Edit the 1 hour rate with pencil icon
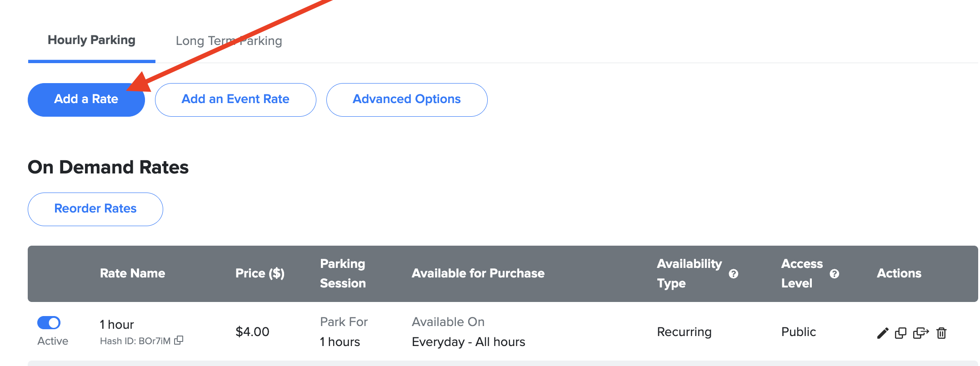The width and height of the screenshot is (980, 366). [x=882, y=333]
